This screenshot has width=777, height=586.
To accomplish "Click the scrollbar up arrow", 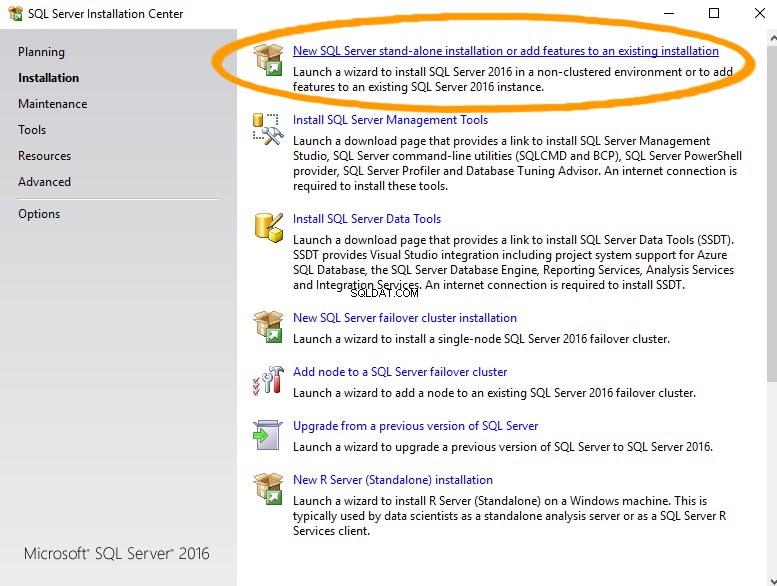I will 772,38.
